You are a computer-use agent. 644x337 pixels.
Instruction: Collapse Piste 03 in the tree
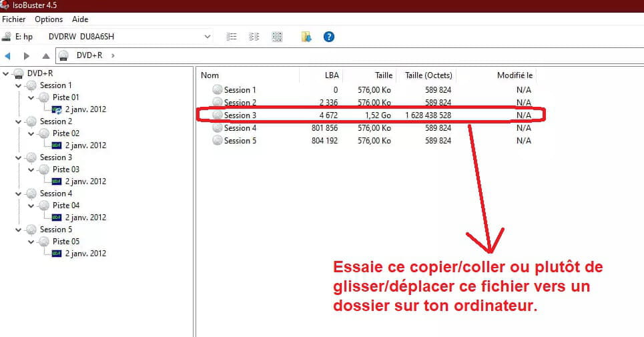(31, 170)
